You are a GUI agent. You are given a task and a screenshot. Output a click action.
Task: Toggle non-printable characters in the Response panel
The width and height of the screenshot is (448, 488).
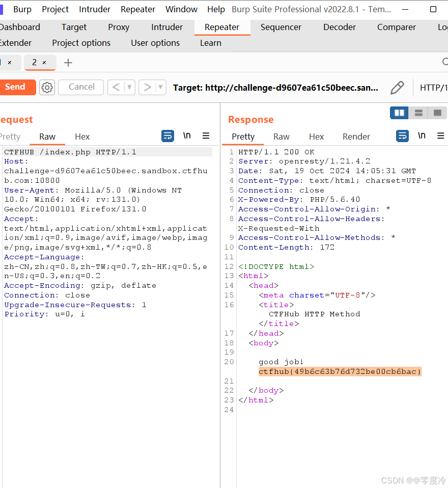[x=421, y=136]
